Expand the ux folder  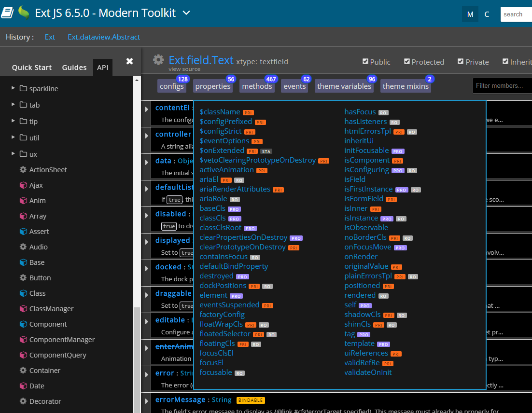pos(13,153)
